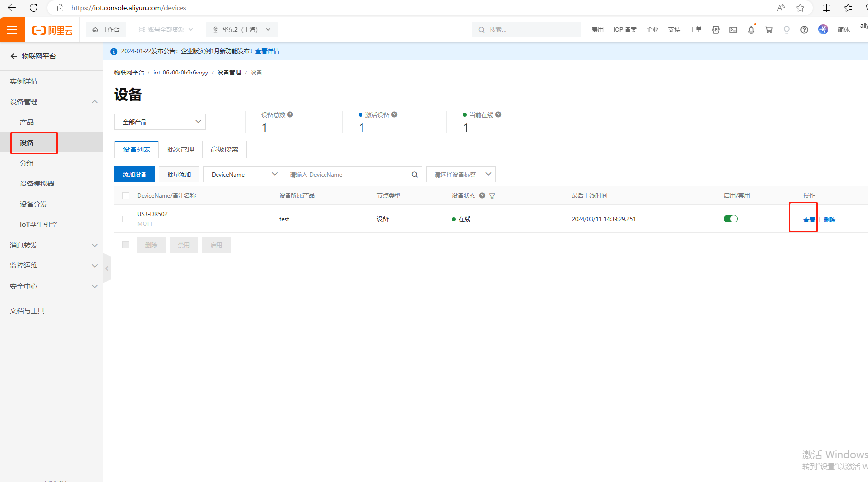Launch Cloud Shell terminal icon

pyautogui.click(x=733, y=30)
